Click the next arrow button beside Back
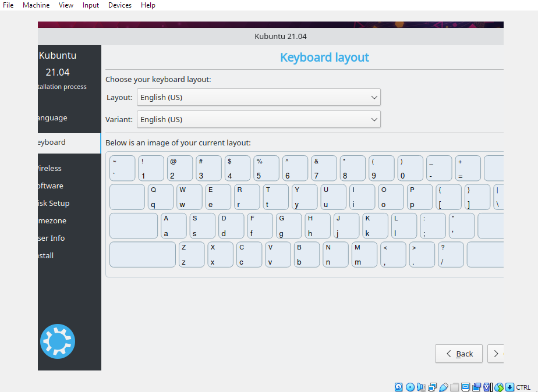The image size is (538, 392). pyautogui.click(x=495, y=354)
